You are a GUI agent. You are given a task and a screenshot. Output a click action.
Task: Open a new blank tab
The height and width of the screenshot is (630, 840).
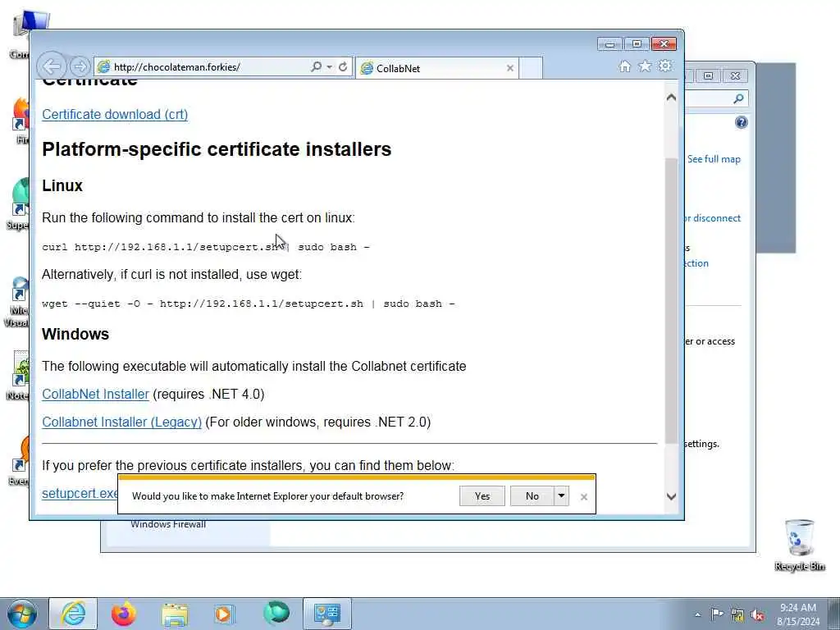[x=531, y=68]
